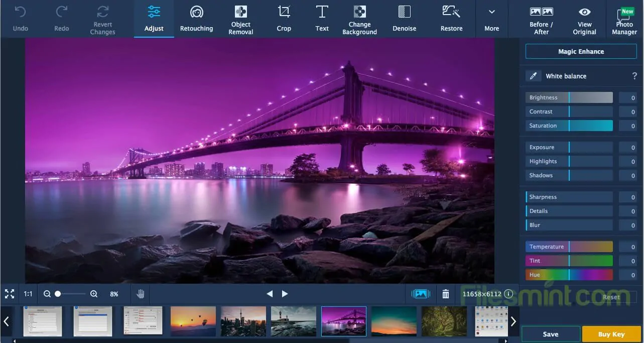Activate the Hand pan tool

(141, 294)
